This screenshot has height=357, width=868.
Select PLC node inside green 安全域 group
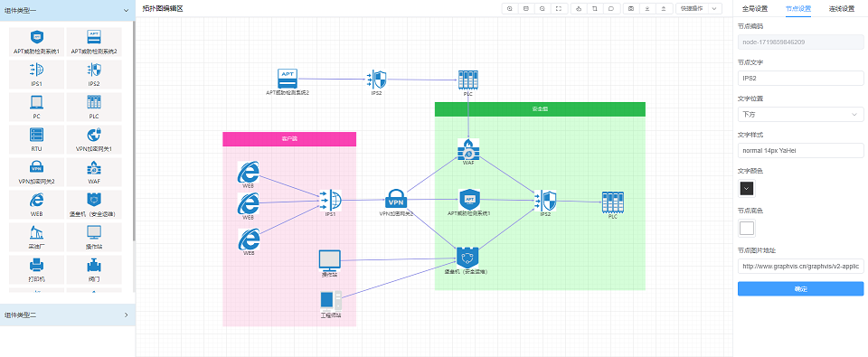[612, 202]
